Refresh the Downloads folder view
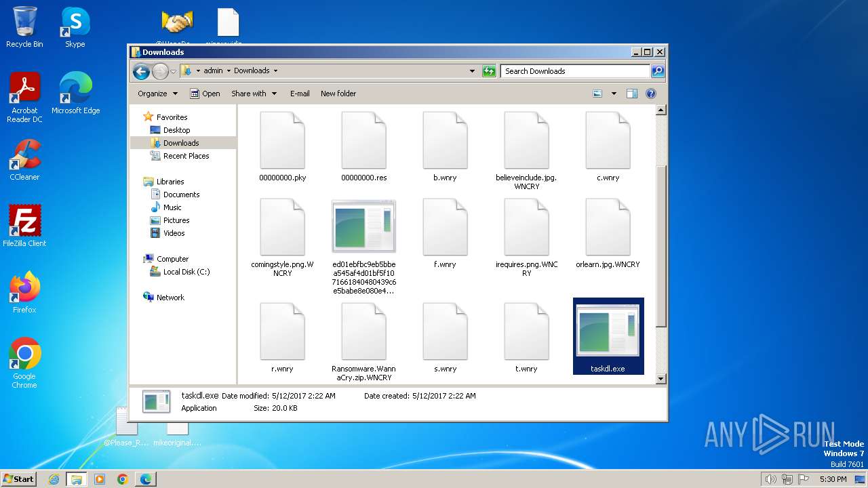This screenshot has width=868, height=488. click(489, 70)
